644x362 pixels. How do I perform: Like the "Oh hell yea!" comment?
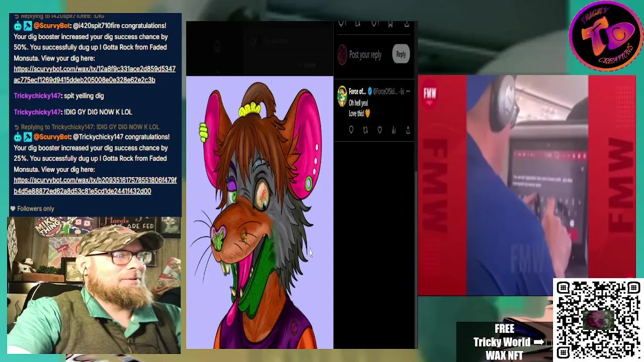click(x=380, y=130)
